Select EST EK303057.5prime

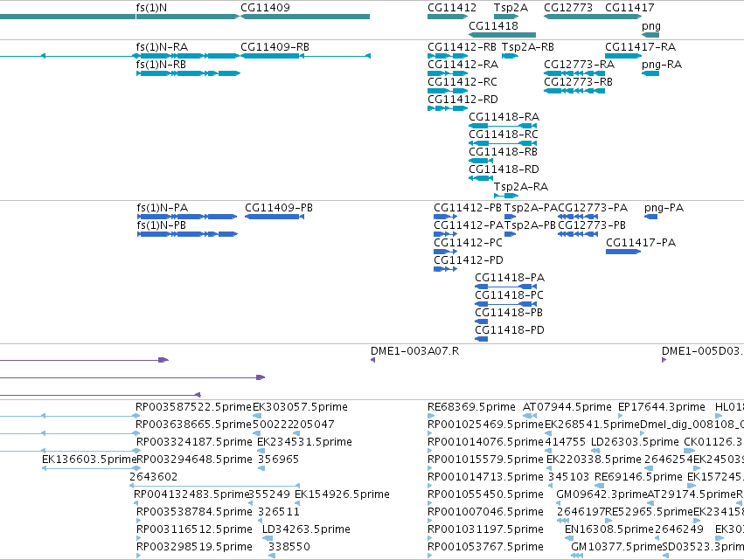(301, 407)
